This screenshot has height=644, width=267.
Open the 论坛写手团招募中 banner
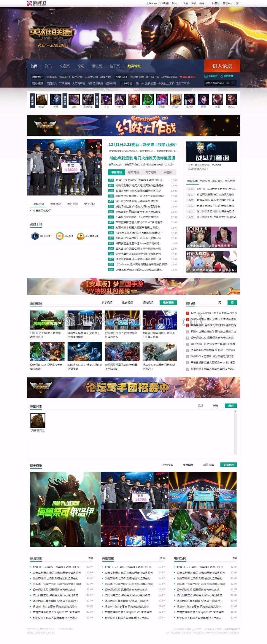133,388
